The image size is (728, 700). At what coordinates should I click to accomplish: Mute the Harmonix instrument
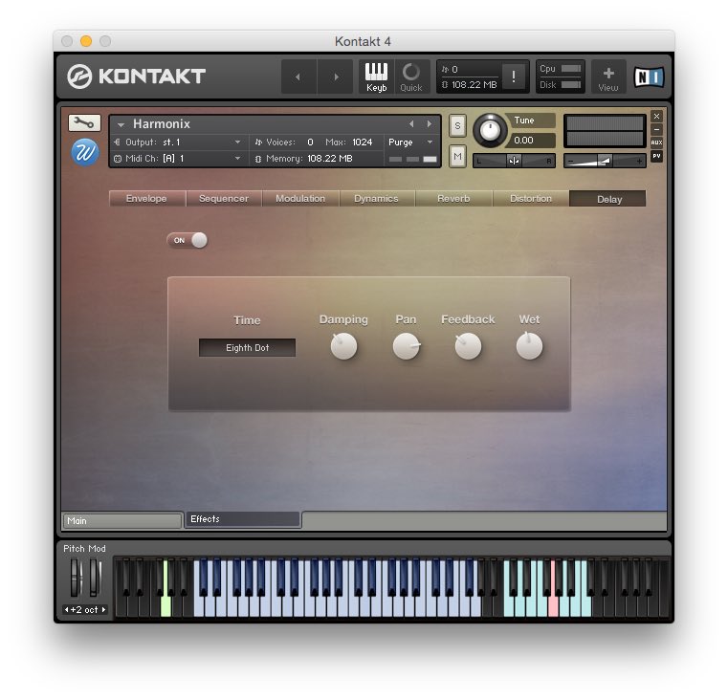pyautogui.click(x=457, y=156)
